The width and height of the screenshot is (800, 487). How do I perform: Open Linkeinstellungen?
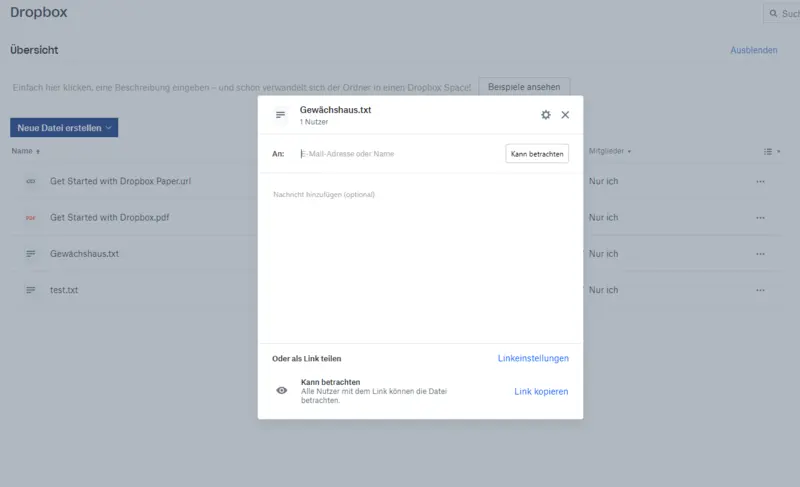click(x=533, y=358)
